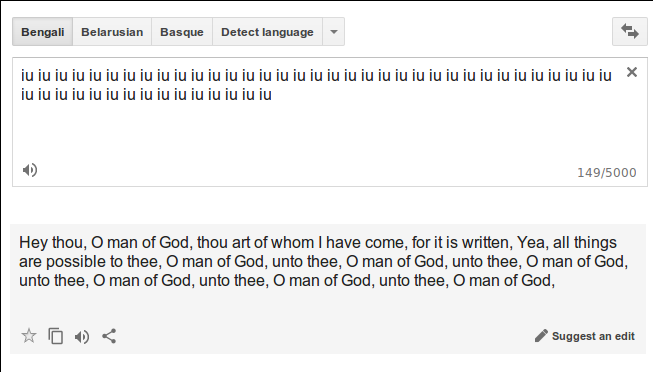Listen to the English translation audio
Screen dimensions: 653x372
(x=82, y=337)
